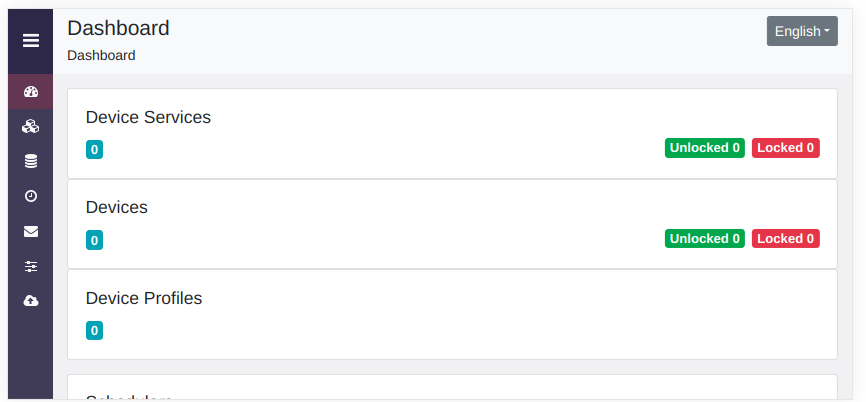Click Locked 0 badge in Devices
This screenshot has height=402, width=866.
point(785,239)
